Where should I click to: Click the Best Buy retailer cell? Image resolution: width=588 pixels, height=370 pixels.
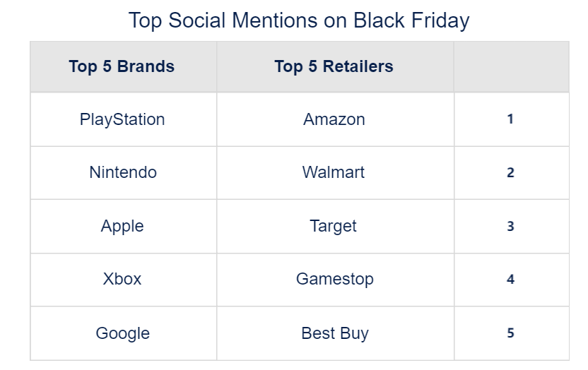click(x=335, y=333)
